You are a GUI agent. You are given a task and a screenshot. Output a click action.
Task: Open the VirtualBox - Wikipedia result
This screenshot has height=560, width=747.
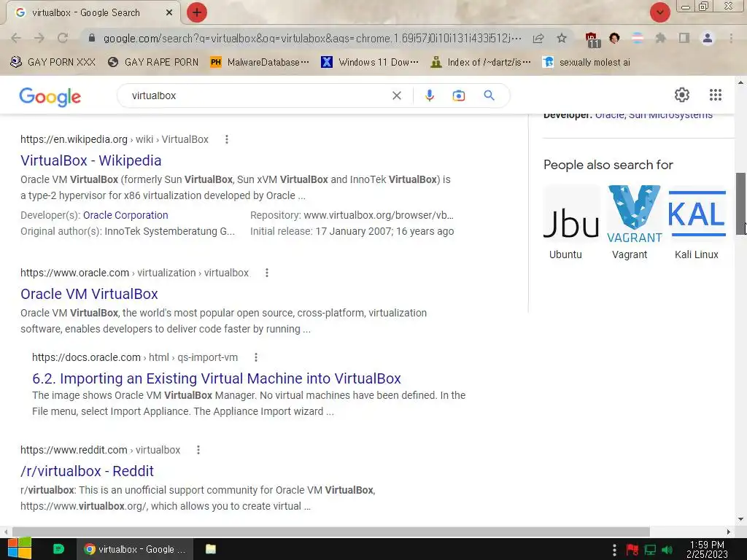[91, 160]
